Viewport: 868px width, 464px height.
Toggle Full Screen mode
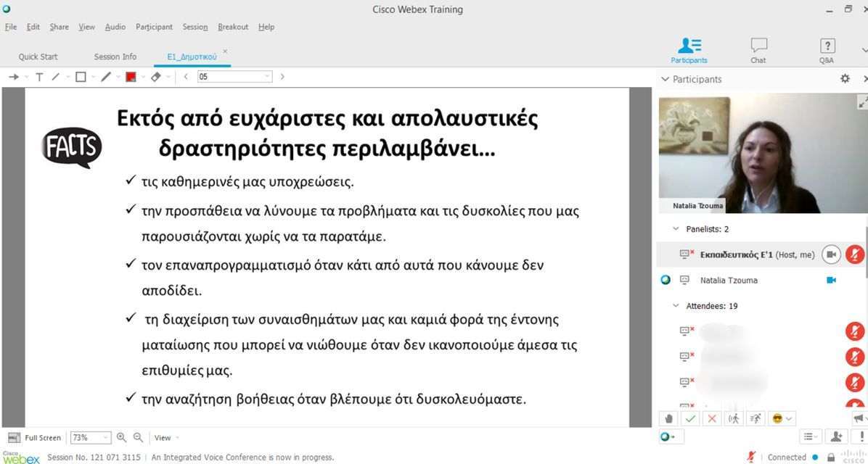35,437
